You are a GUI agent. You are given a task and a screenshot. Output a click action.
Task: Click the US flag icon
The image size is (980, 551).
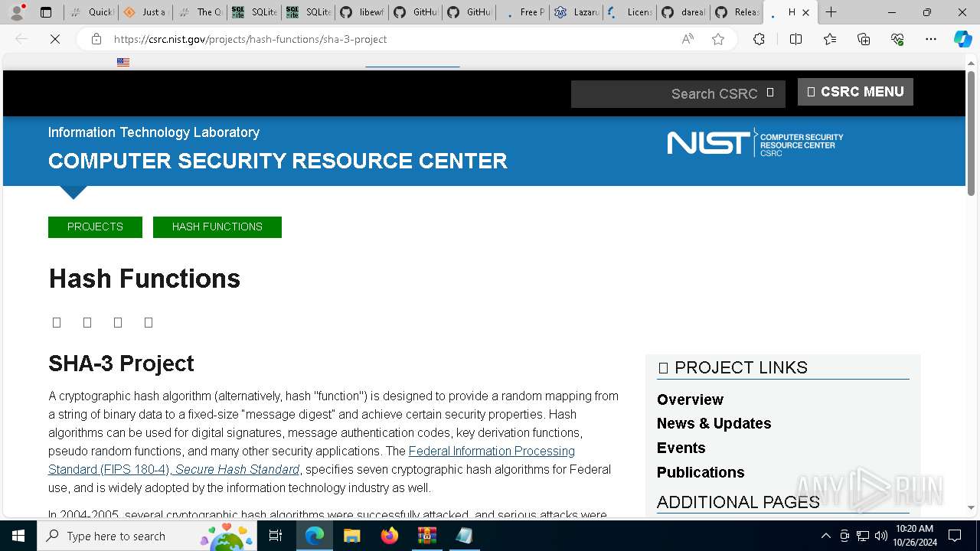[x=123, y=63]
